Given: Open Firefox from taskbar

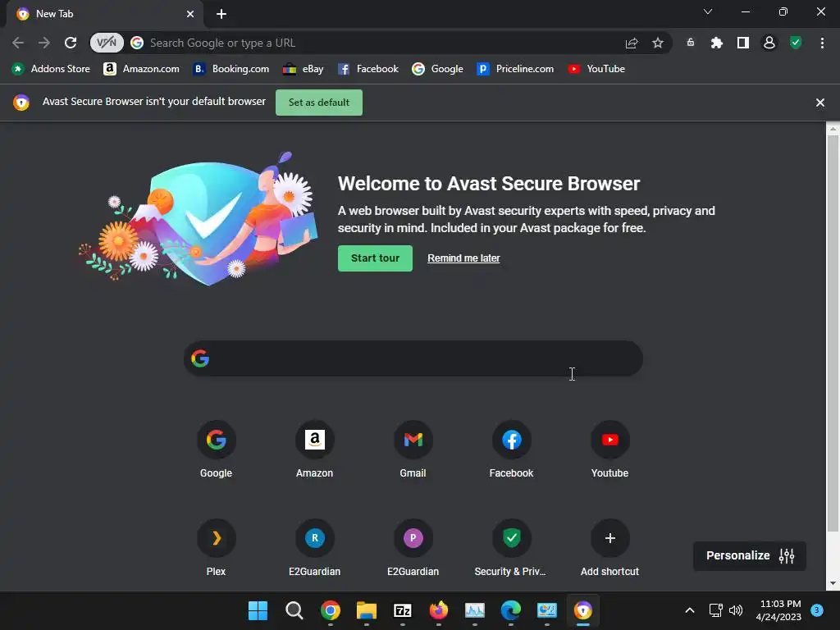Looking at the screenshot, I should (x=439, y=610).
